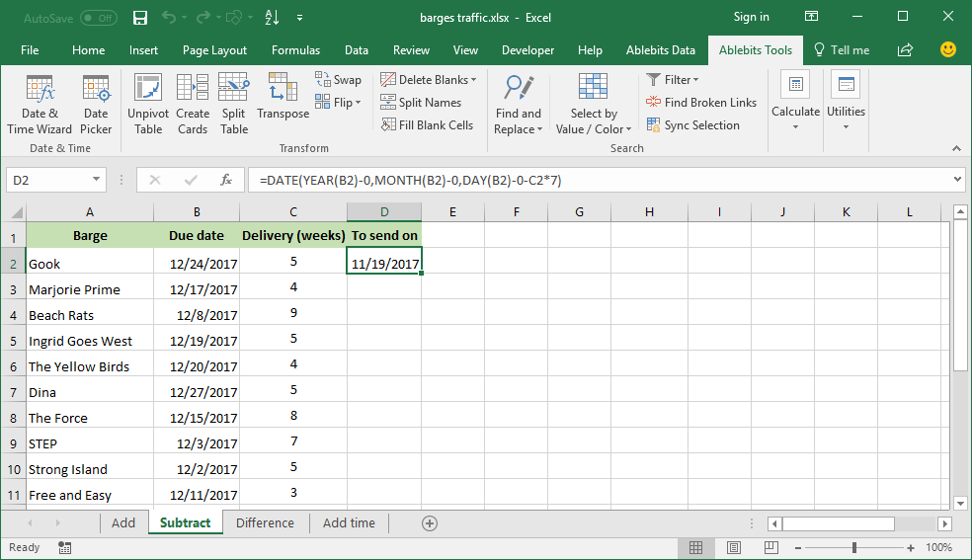Screen dimensions: 972x560
Task: Select the Add worksheet tab
Action: pyautogui.click(x=123, y=522)
